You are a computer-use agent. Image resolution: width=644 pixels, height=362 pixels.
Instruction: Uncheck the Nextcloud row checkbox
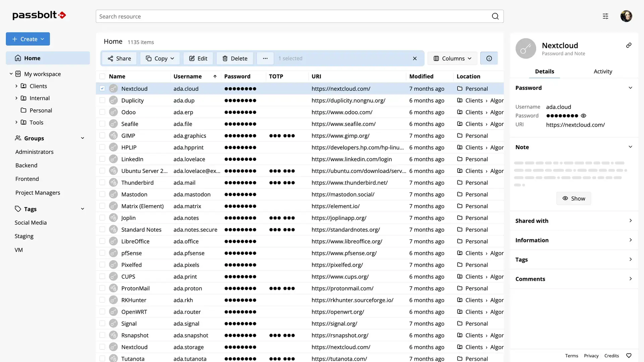pos(102,88)
